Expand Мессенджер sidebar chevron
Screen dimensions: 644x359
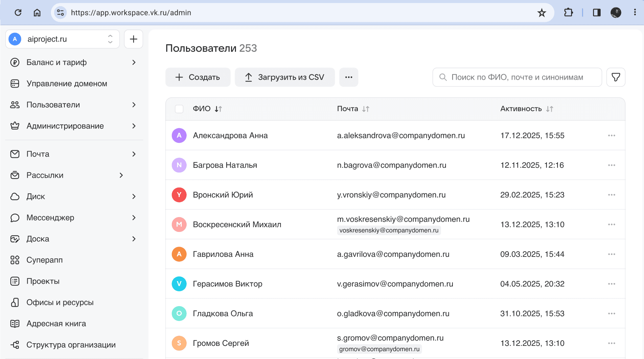pyautogui.click(x=134, y=218)
